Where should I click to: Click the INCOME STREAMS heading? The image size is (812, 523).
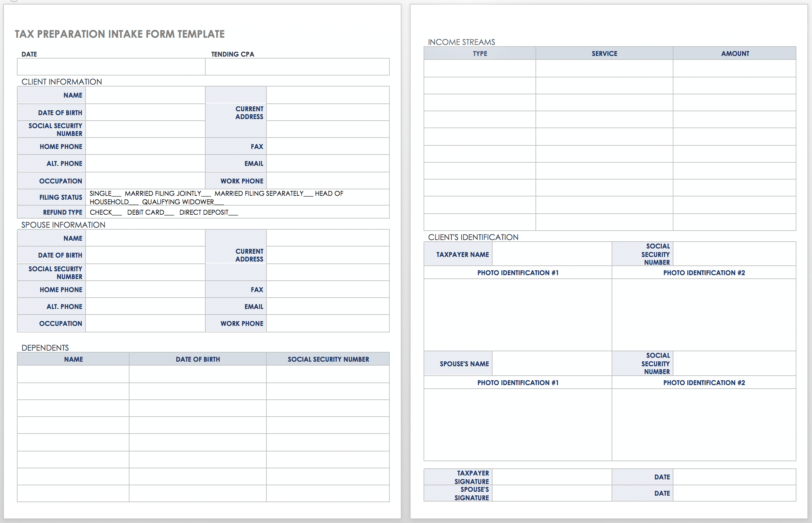(x=461, y=42)
